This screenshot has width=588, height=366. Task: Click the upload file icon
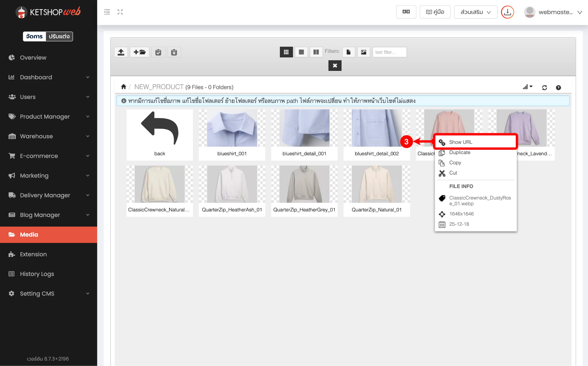pos(121,52)
